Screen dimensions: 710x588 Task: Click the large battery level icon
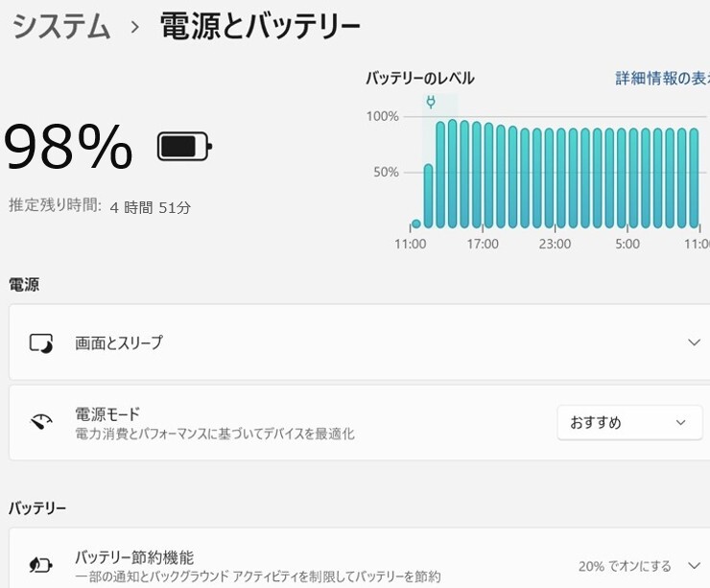184,147
